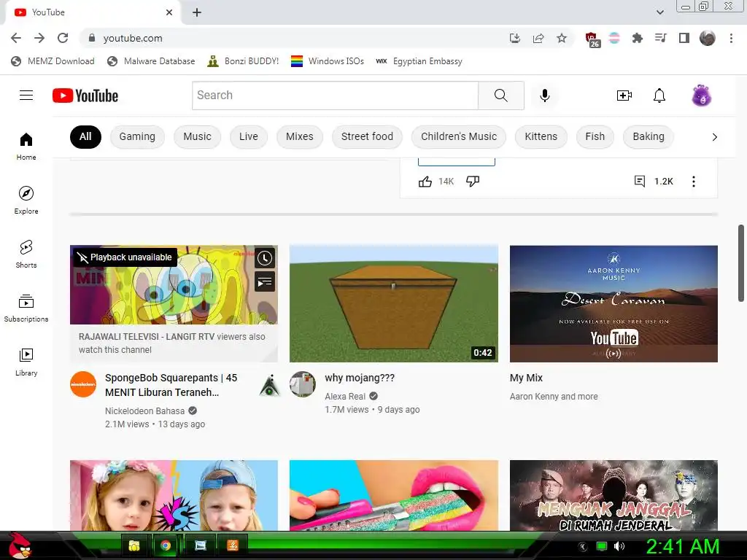This screenshot has width=747, height=560.
Task: Open the Chrome profile avatar
Action: tap(708, 38)
